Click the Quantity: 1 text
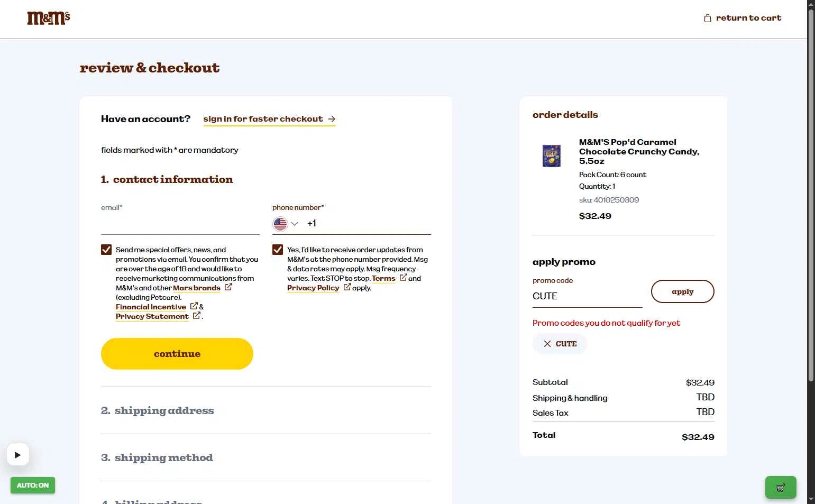The width and height of the screenshot is (815, 504). [x=597, y=186]
